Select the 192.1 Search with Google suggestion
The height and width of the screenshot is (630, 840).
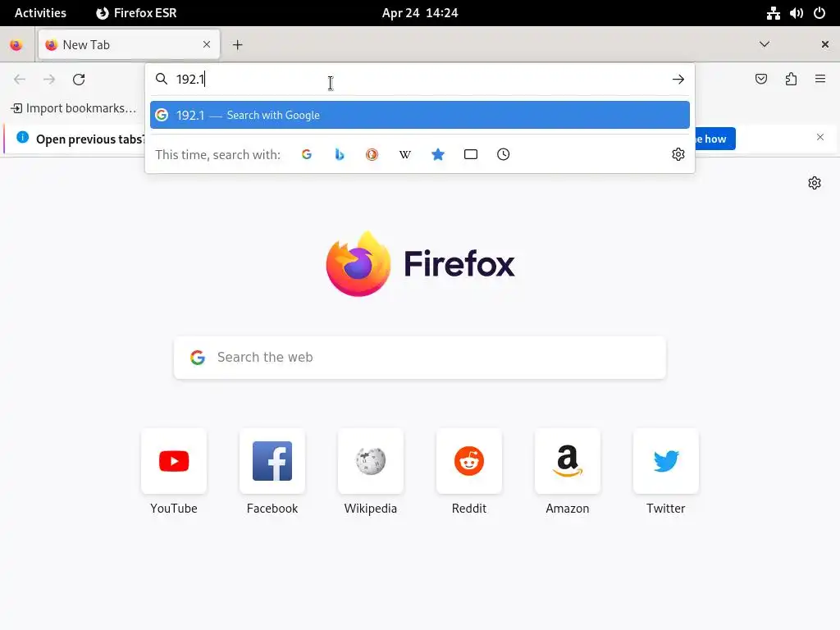[420, 115]
